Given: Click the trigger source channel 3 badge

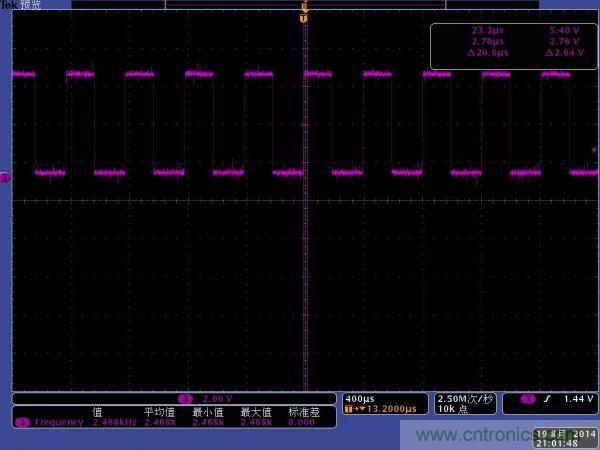Looking at the screenshot, I should pyautogui.click(x=527, y=398).
